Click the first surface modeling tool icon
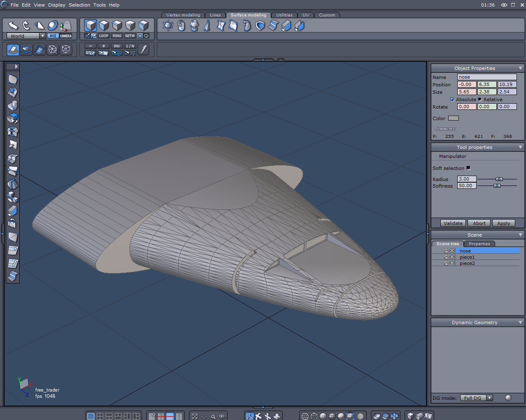Viewport: 526px width, 420px height. point(168,26)
